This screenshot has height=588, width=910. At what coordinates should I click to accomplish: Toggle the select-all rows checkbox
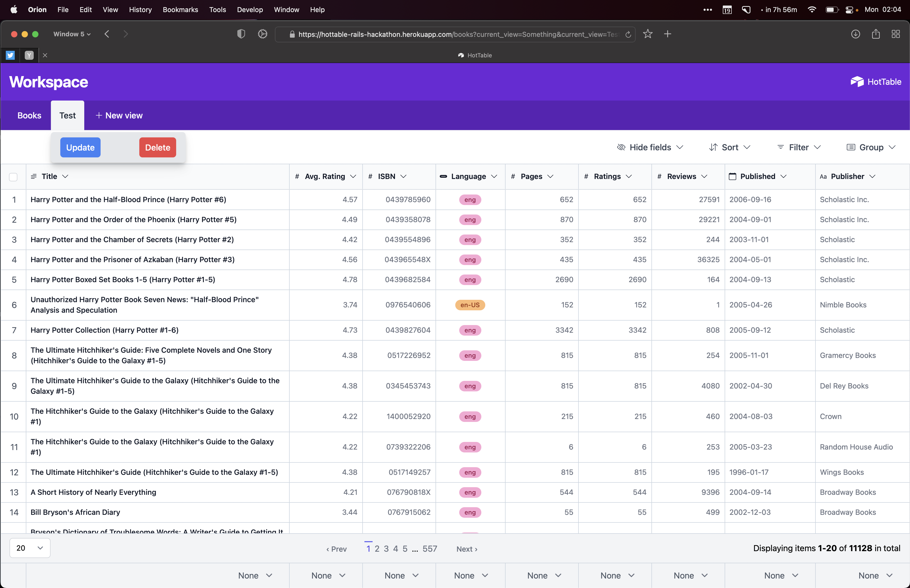[13, 177]
